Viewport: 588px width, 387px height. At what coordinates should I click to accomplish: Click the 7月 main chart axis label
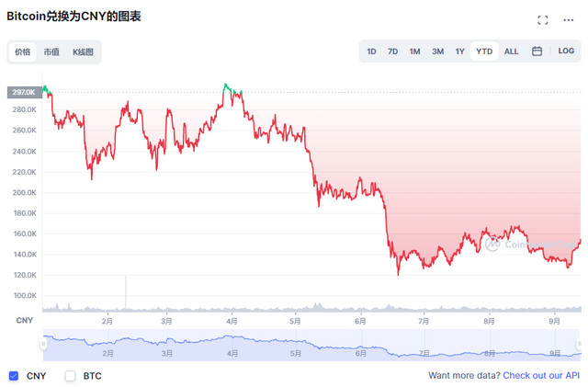(x=424, y=322)
